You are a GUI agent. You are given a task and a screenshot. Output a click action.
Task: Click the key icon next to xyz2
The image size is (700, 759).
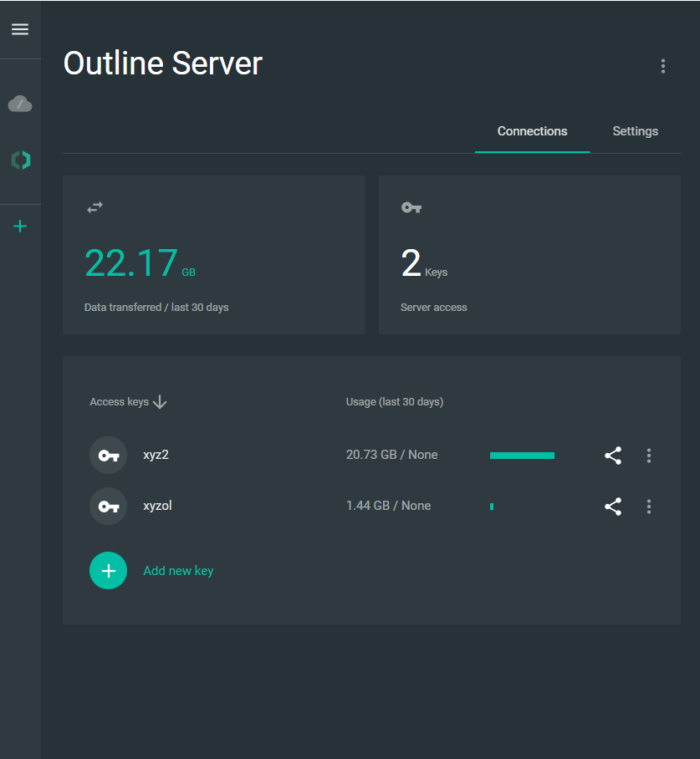(x=108, y=455)
